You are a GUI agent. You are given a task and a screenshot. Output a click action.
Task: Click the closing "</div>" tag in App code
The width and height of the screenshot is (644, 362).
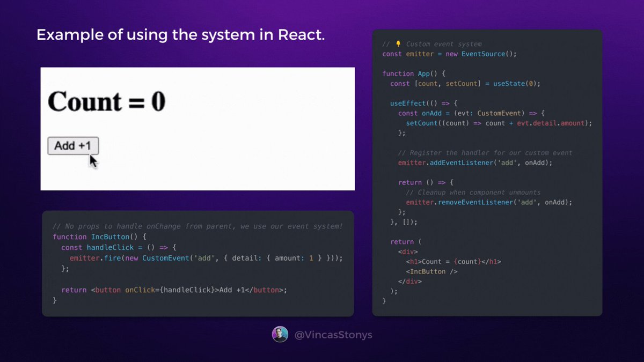click(x=410, y=281)
